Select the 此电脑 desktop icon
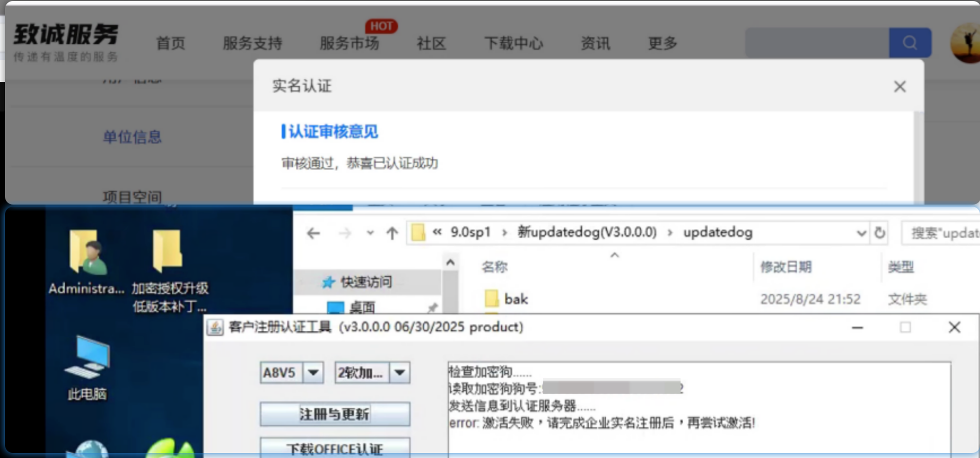This screenshot has width=980, height=458. tap(87, 368)
